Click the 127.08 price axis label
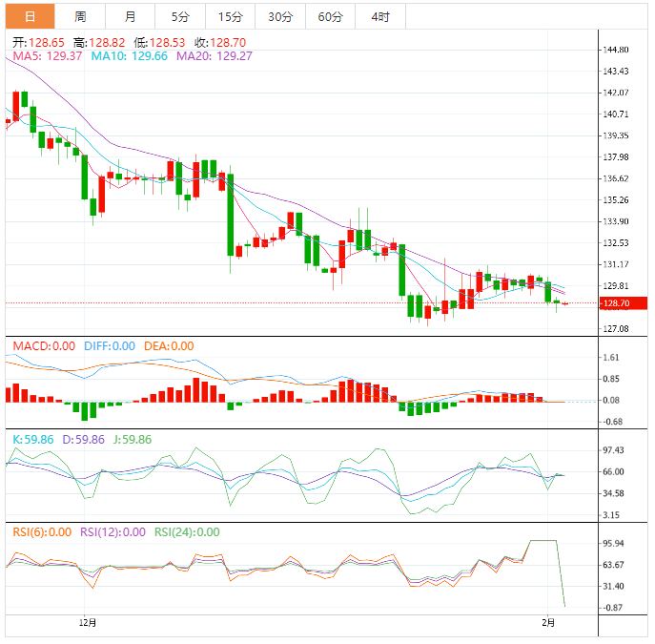Screen dimensions: 655x644 tap(616, 329)
